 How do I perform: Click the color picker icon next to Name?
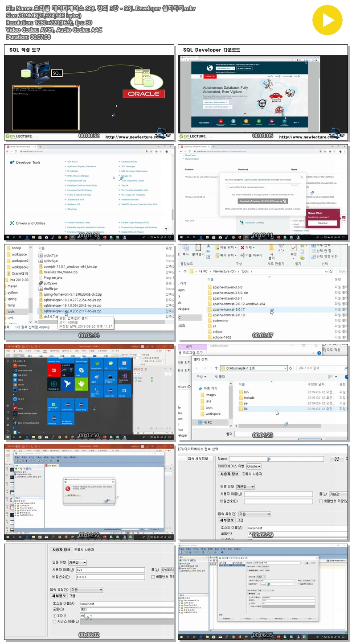coord(337,459)
